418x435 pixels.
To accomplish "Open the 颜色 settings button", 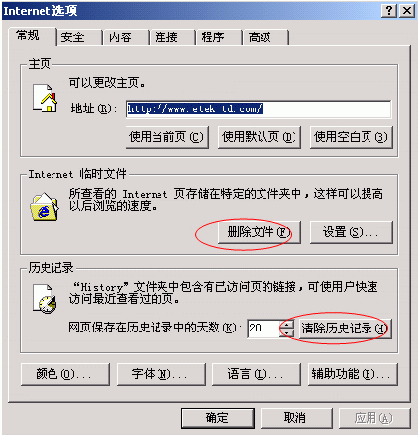I will [x=65, y=374].
